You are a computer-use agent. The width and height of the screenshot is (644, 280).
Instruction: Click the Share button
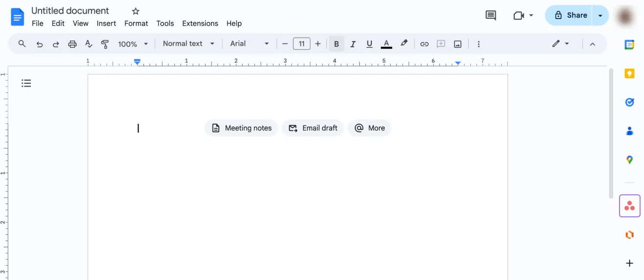[570, 15]
